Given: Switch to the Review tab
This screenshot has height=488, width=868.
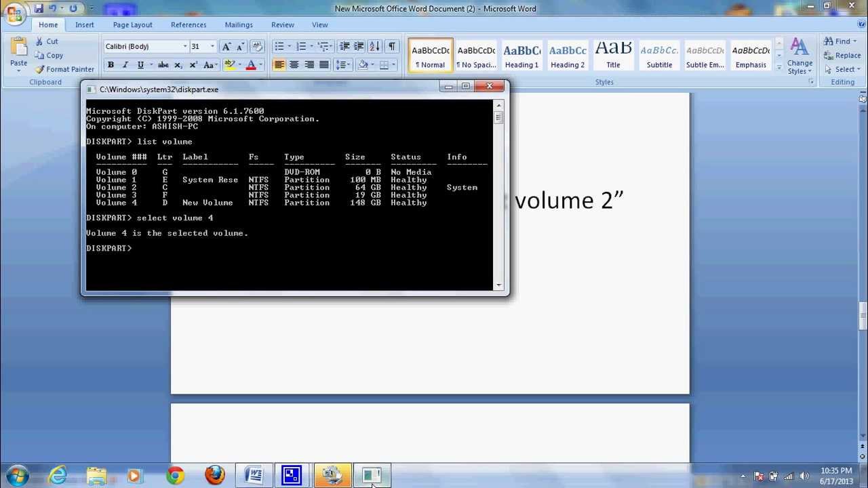Looking at the screenshot, I should (283, 24).
